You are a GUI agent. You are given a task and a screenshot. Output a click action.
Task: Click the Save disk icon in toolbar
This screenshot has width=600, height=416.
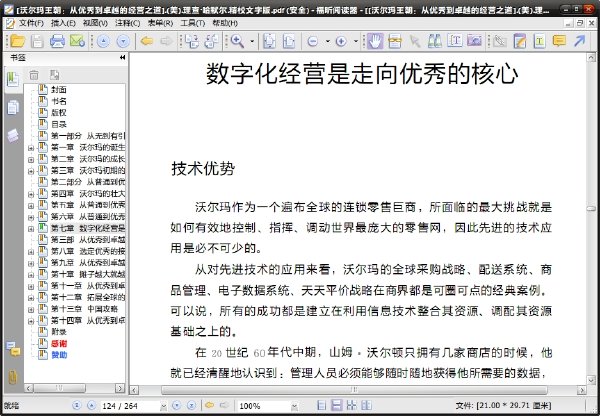pyautogui.click(x=37, y=41)
